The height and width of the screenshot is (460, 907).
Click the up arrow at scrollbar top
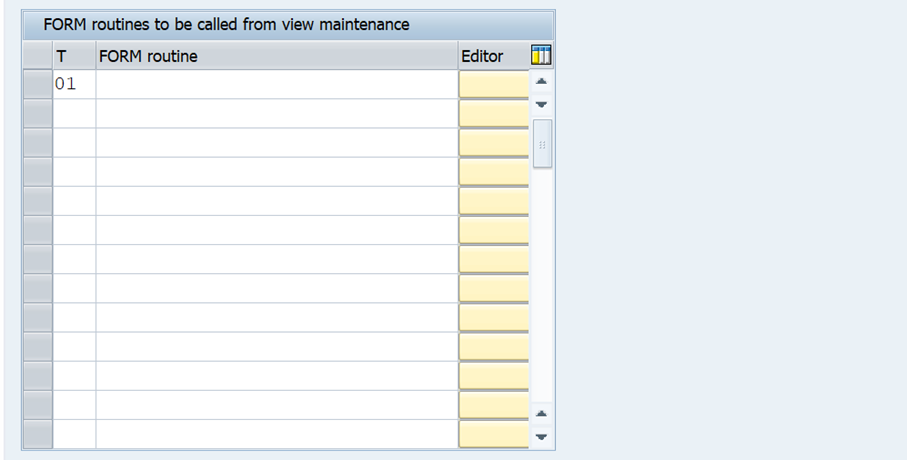541,82
